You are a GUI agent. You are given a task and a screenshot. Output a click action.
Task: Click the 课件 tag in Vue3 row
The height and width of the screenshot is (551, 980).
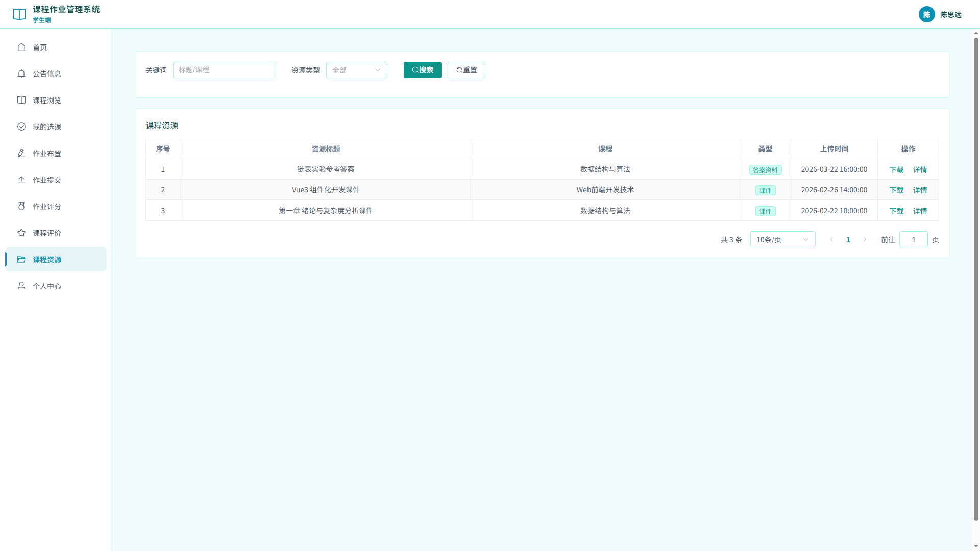pyautogui.click(x=766, y=190)
